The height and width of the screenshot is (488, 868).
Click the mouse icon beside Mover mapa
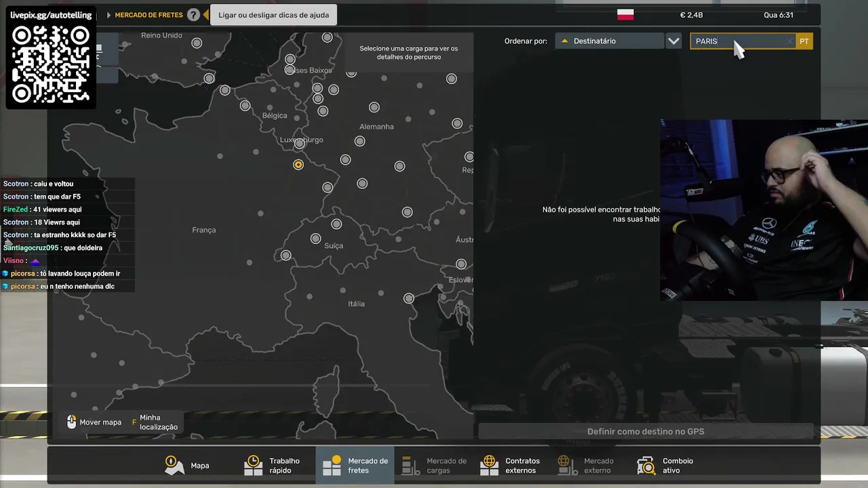[72, 422]
